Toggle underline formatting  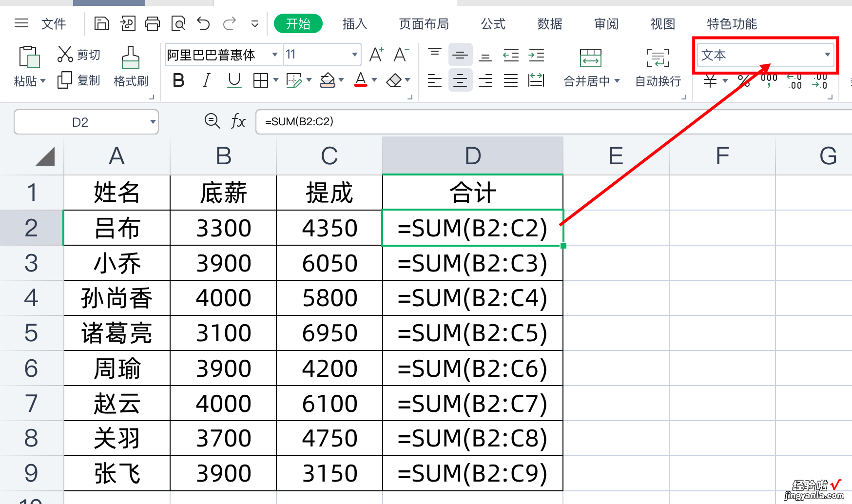tap(234, 80)
